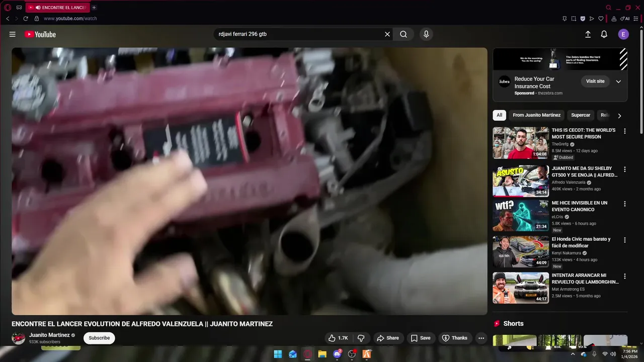Subscribe to Juanito Martinez
Screen dimensions: 644x362
pyautogui.click(x=99, y=338)
